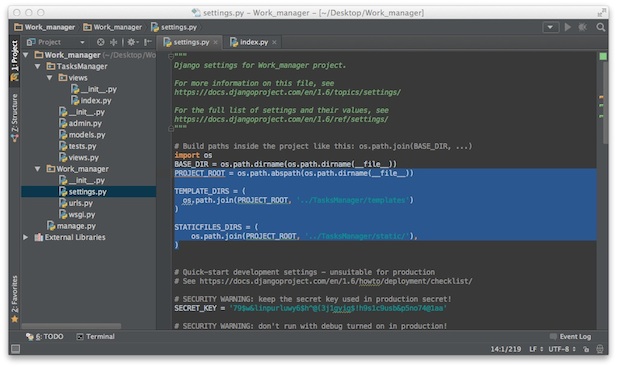This screenshot has width=617, height=367.
Task: Hide the Project tool window
Action: [148, 42]
